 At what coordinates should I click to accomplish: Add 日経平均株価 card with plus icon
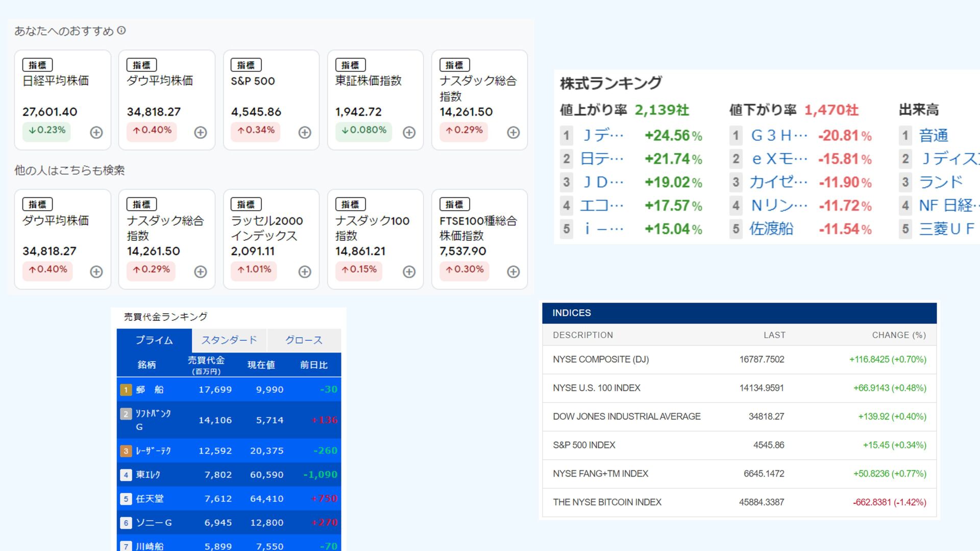click(x=96, y=133)
